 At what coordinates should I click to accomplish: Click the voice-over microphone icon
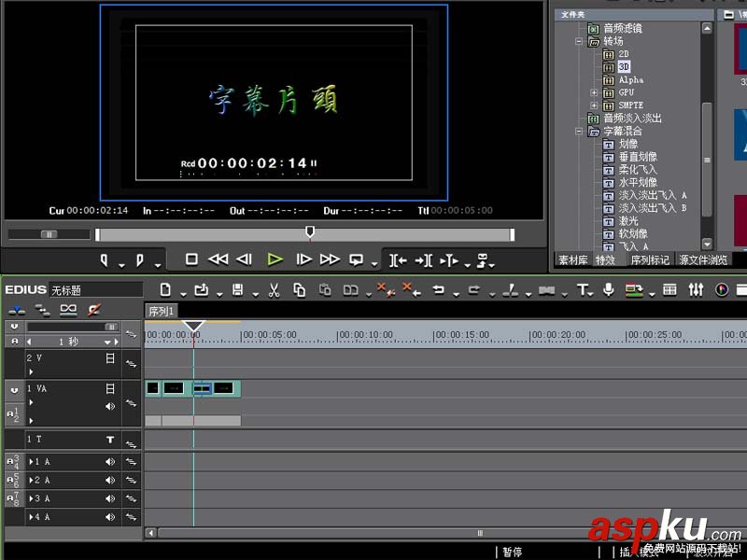(x=609, y=290)
